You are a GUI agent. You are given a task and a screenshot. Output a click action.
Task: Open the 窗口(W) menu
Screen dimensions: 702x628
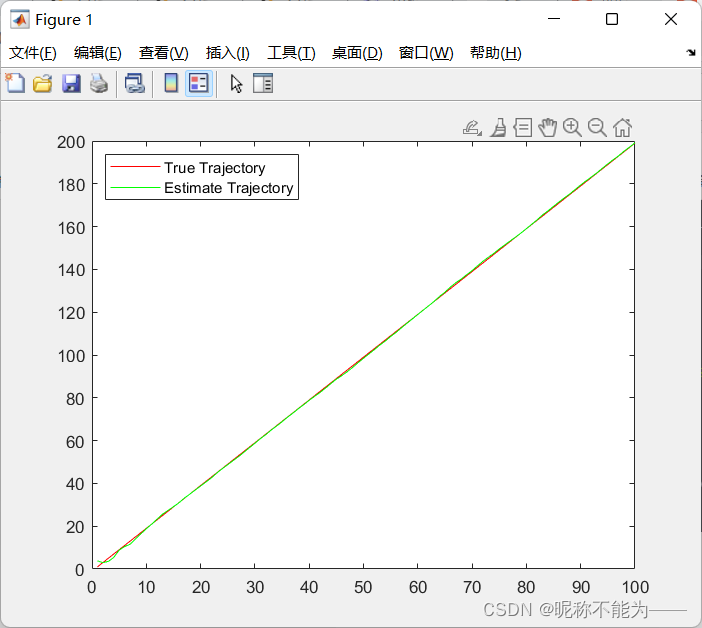[x=426, y=53]
